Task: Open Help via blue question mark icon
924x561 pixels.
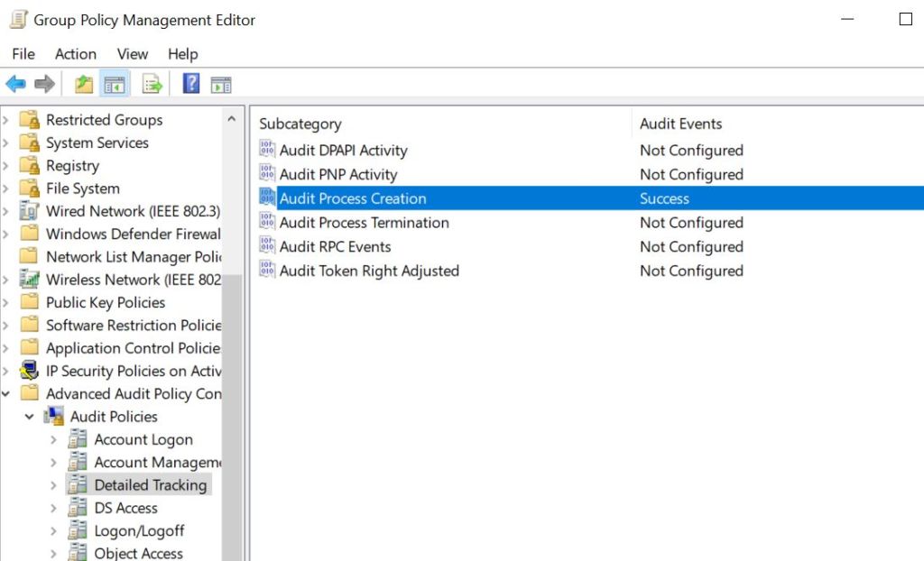Action: pos(191,85)
